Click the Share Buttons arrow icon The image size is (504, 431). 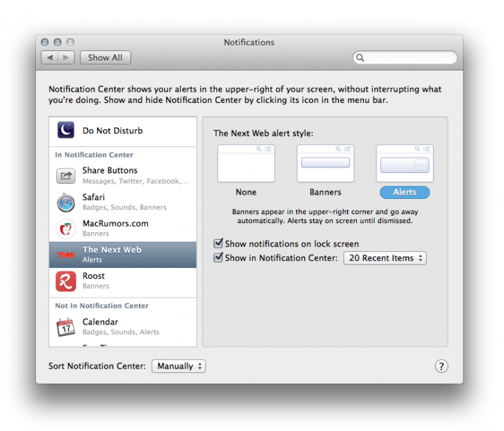coord(66,175)
